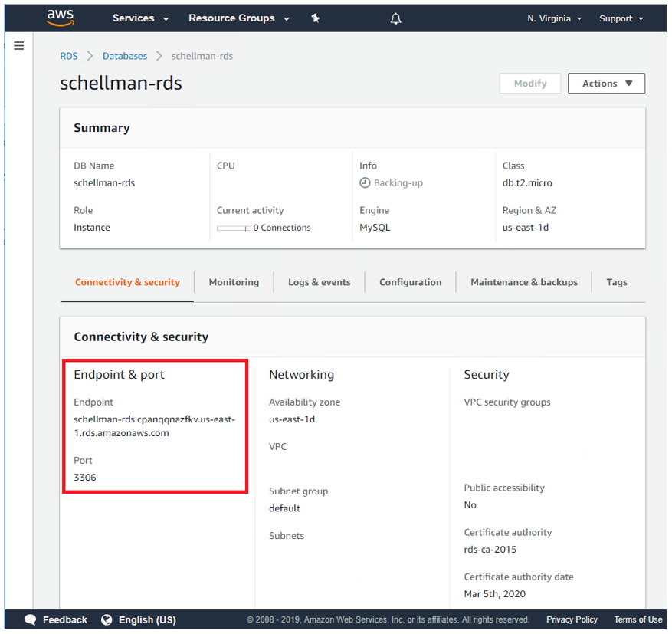Open the Terms of Use link
This screenshot has height=634, width=672.
coord(638,620)
